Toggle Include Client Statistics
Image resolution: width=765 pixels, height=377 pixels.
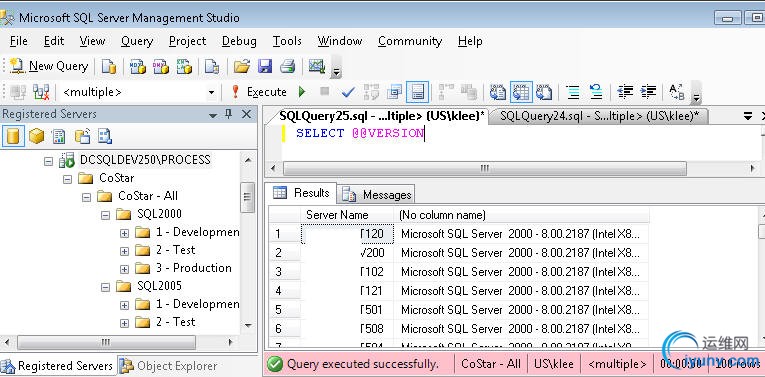[469, 92]
